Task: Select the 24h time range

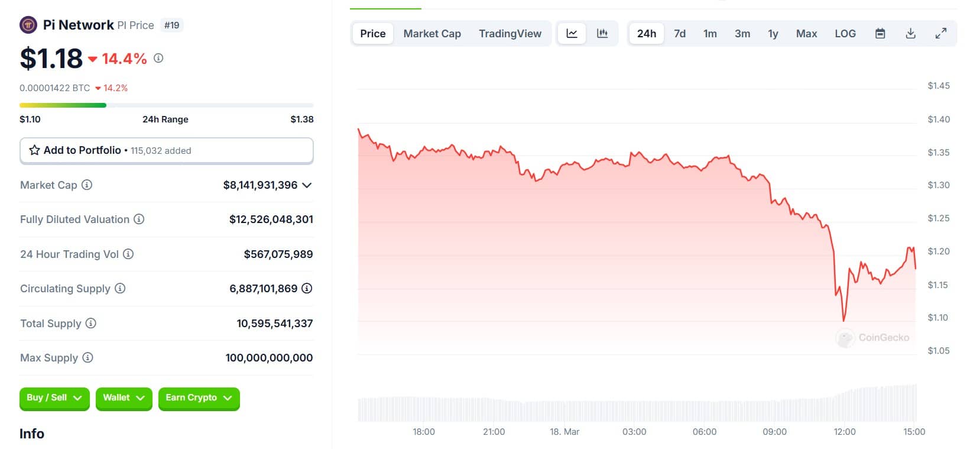Action: (646, 34)
